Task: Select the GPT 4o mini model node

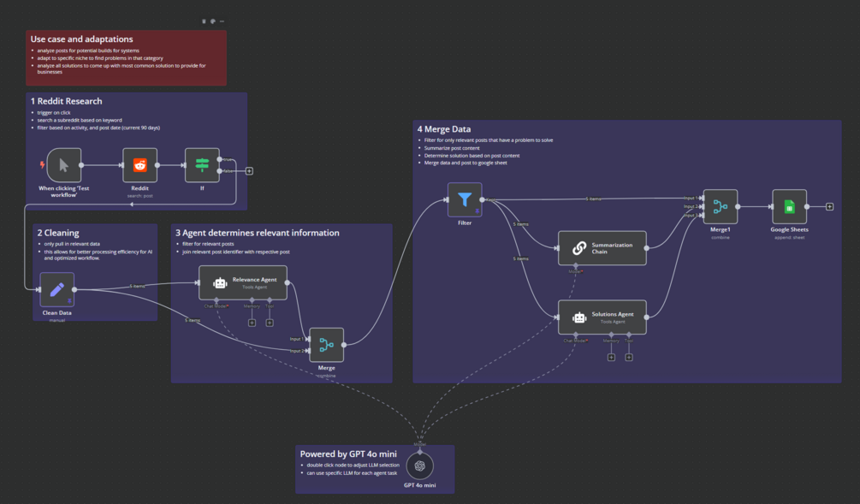Action: click(419, 465)
